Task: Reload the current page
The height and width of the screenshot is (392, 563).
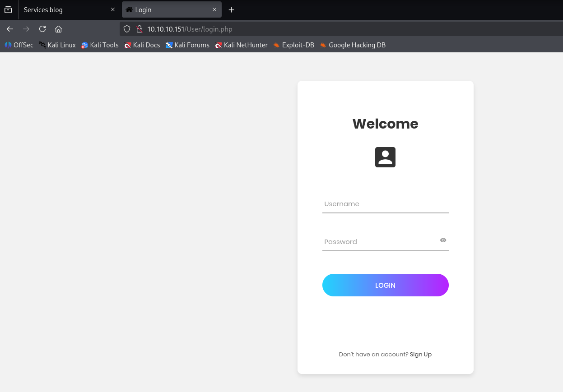Action: pyautogui.click(x=42, y=29)
